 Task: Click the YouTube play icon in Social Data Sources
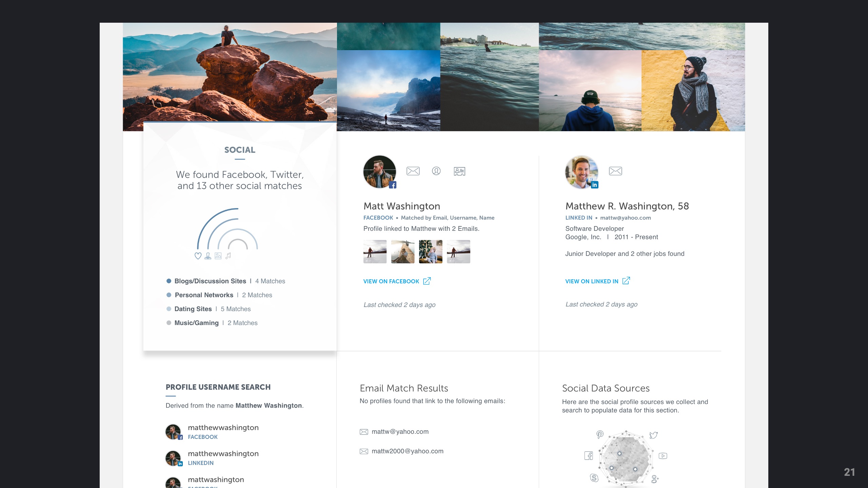(x=663, y=456)
